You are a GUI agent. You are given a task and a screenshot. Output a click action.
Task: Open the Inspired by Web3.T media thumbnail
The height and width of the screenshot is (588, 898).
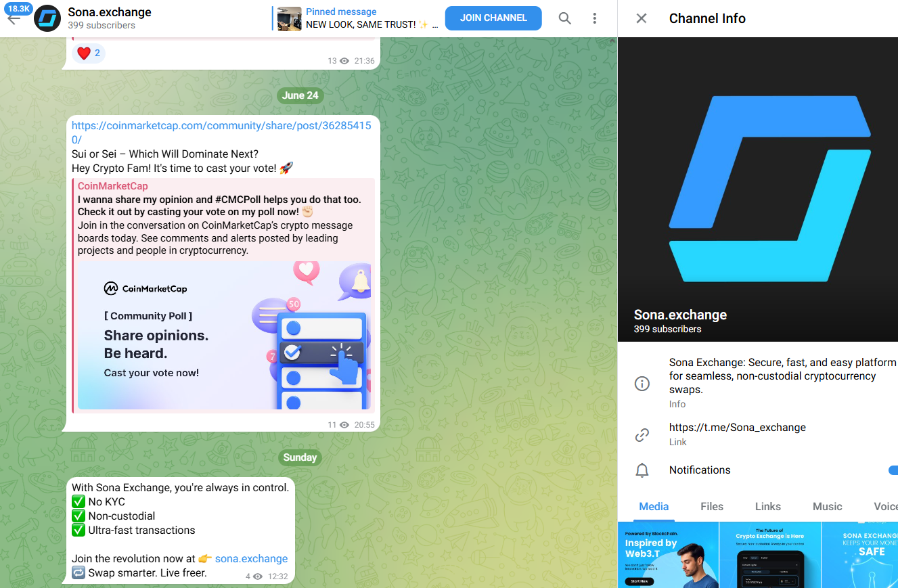[x=668, y=555]
